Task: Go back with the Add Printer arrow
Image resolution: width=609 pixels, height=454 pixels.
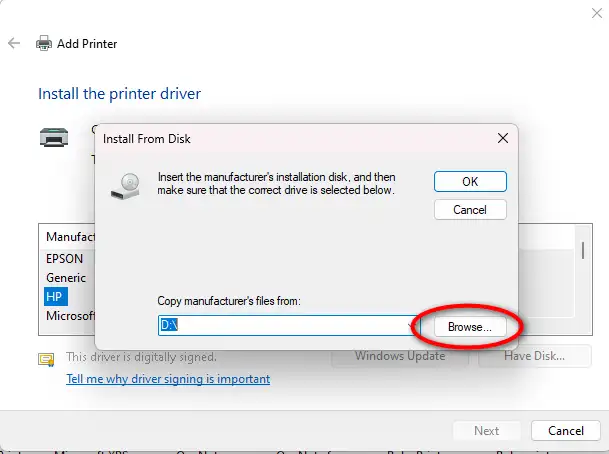Action: coord(14,43)
